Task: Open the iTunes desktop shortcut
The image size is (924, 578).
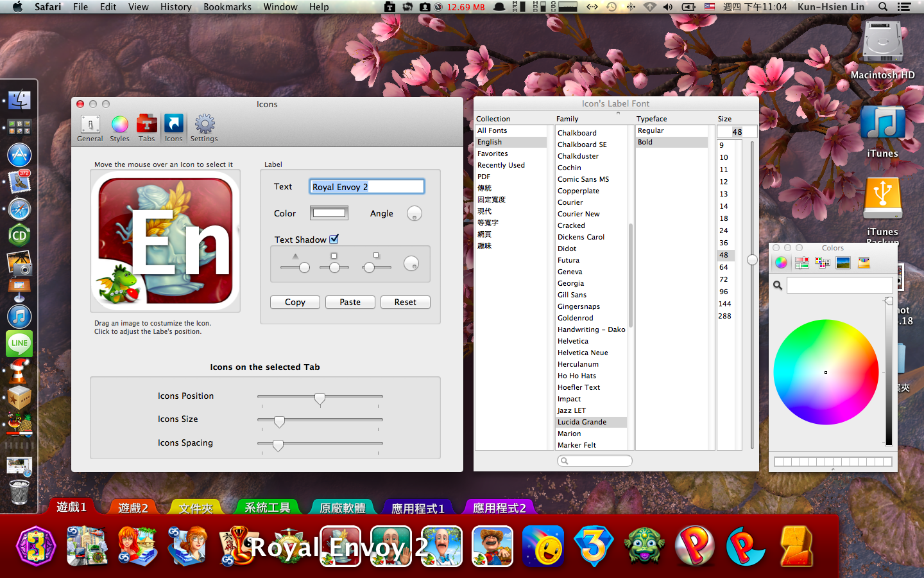Action: (883, 132)
